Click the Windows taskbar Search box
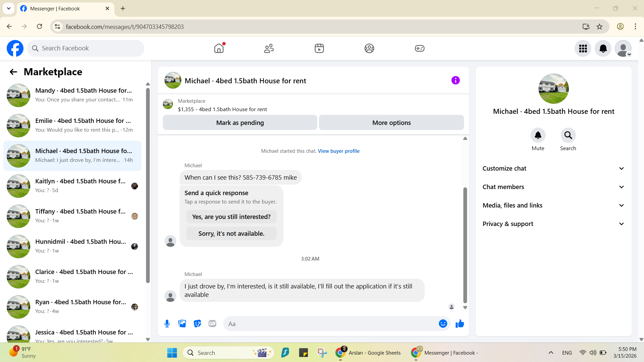 228,353
